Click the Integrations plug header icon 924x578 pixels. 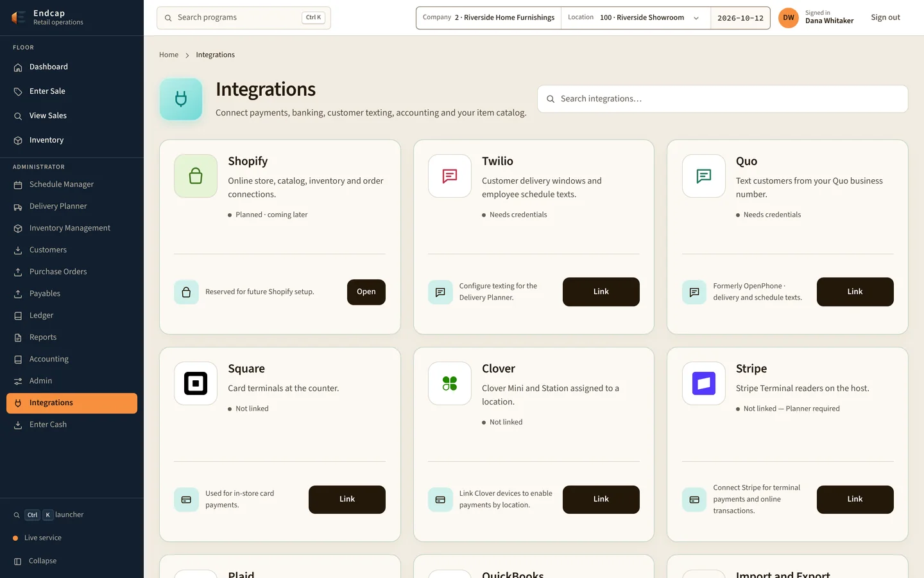point(181,100)
